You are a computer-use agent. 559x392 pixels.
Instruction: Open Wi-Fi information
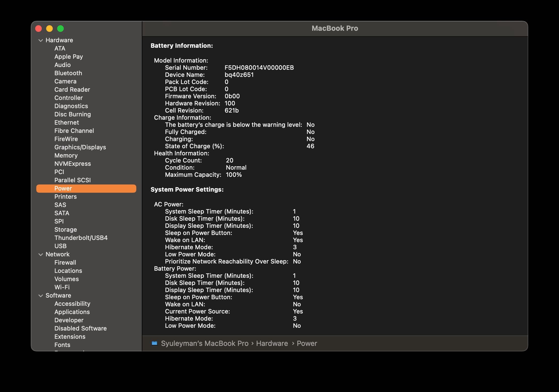tap(62, 287)
